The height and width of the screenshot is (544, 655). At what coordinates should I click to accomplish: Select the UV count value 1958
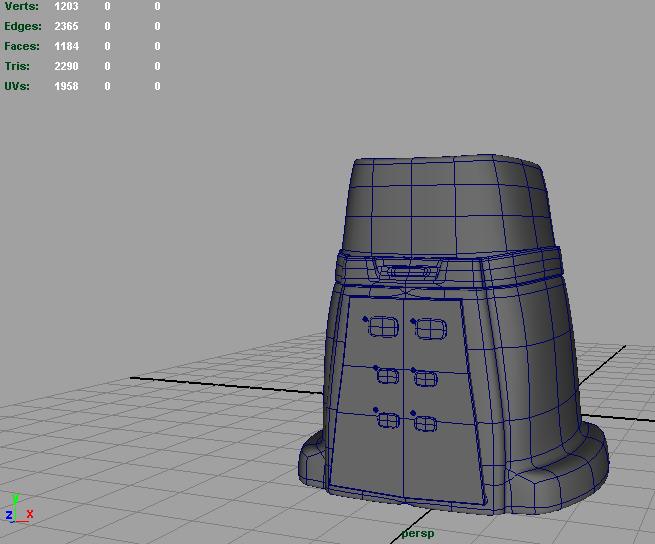pyautogui.click(x=66, y=86)
